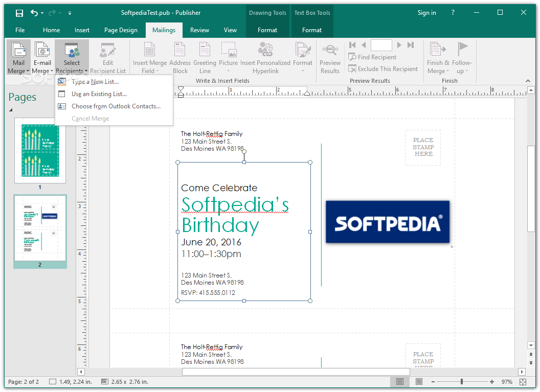540x392 pixels.
Task: Click the horizontal scrollbar left arrow
Action: (81, 372)
